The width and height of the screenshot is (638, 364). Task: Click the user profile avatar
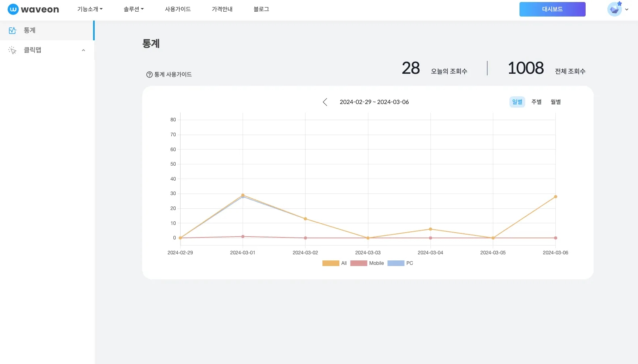(x=614, y=9)
